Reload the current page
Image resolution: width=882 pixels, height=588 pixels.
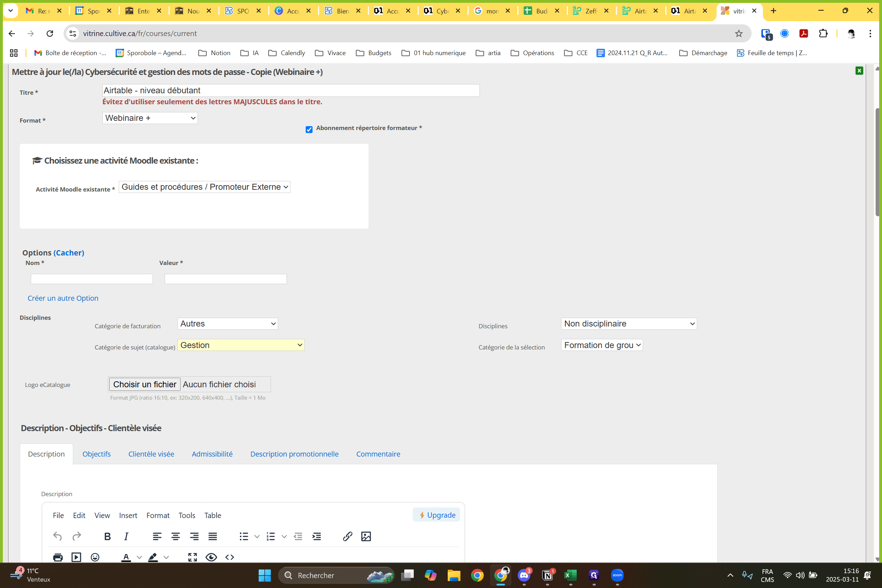click(x=50, y=33)
